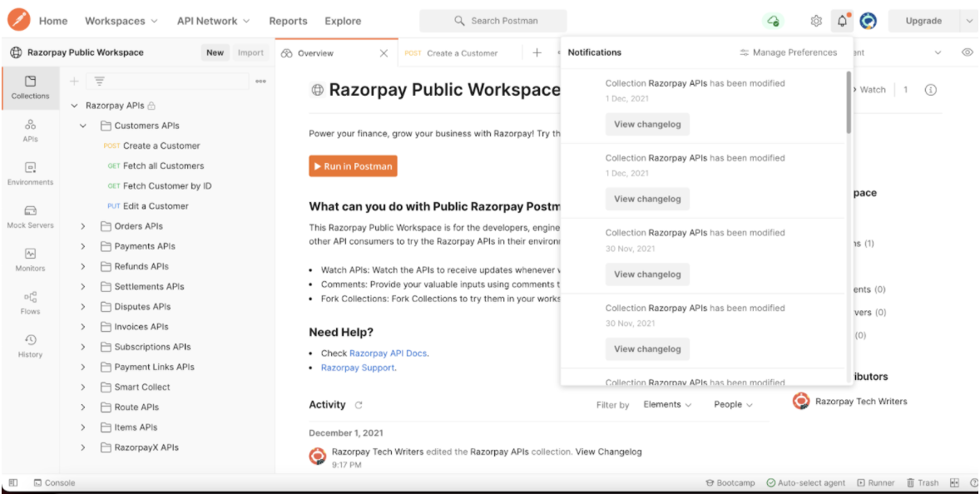Screen dimensions: 980x494
Task: Click the Import button
Action: pos(250,52)
